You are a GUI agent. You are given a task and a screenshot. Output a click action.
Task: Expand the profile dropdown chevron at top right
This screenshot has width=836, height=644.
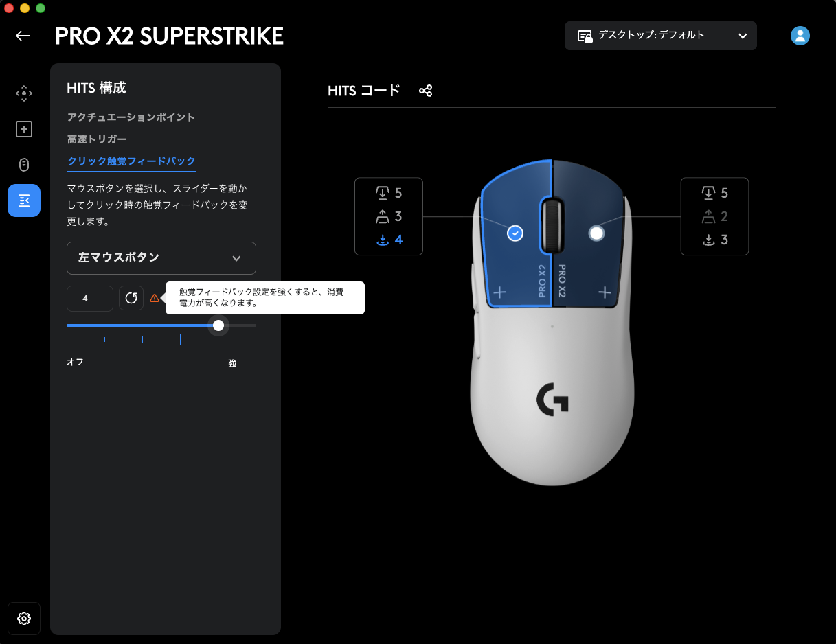(742, 36)
